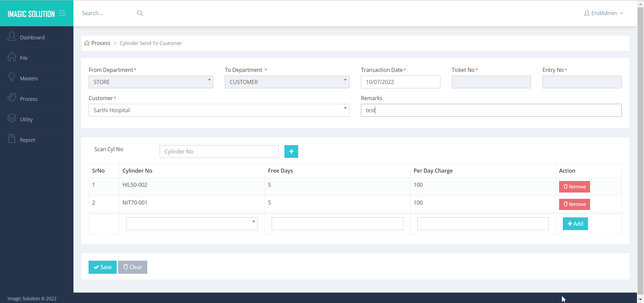Open the Utility menu item
Viewport: 644px width, 303px height.
tap(37, 119)
